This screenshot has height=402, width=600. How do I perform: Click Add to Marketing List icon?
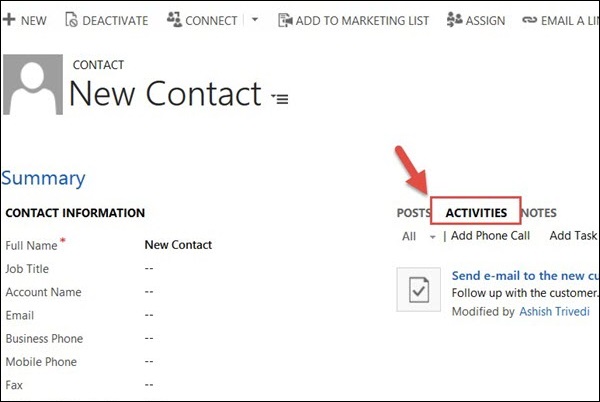coord(285,20)
